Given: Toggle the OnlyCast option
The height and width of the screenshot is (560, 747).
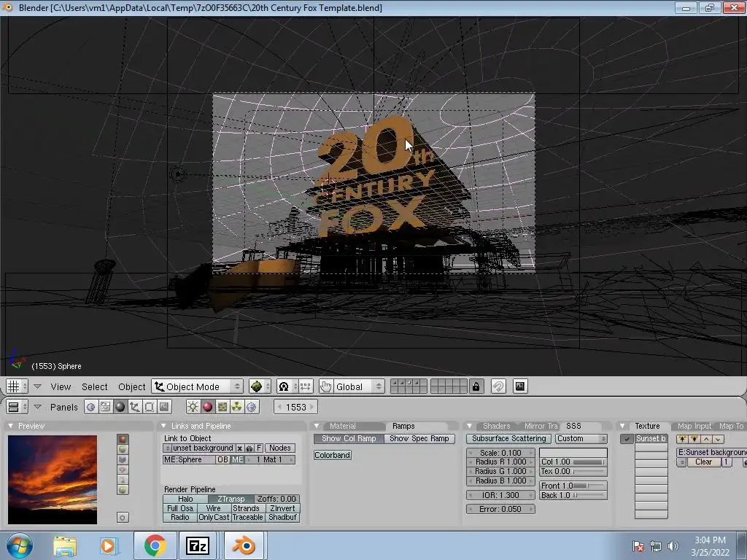Looking at the screenshot, I should 214,517.
